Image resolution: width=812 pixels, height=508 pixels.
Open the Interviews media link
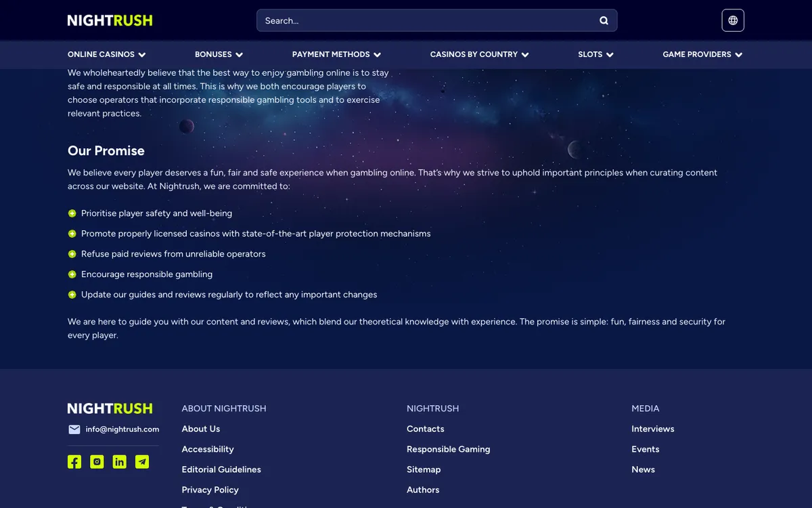click(653, 429)
